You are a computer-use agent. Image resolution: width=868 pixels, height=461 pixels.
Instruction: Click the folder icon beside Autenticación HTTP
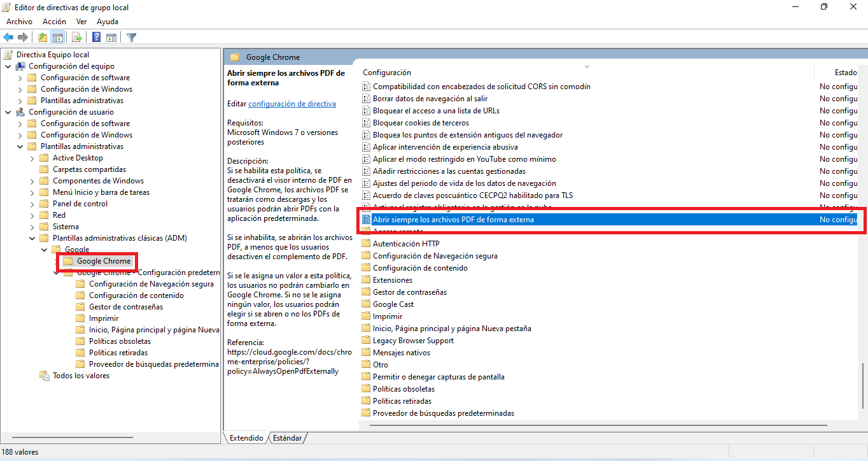point(366,244)
